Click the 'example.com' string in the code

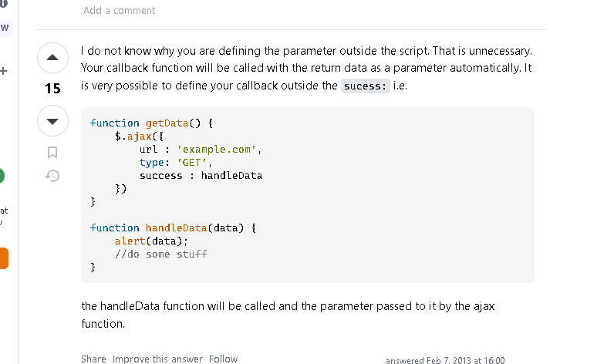click(x=217, y=150)
